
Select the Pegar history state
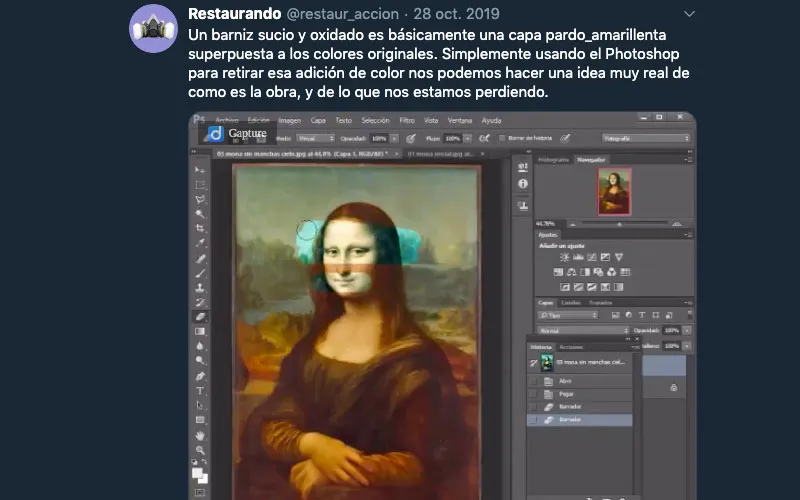coord(580,394)
